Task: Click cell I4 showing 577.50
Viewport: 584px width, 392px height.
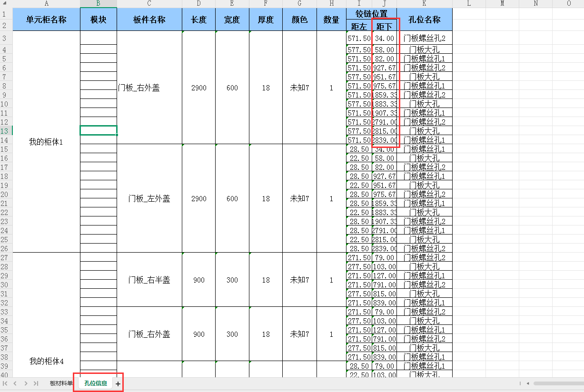Action: coord(359,49)
